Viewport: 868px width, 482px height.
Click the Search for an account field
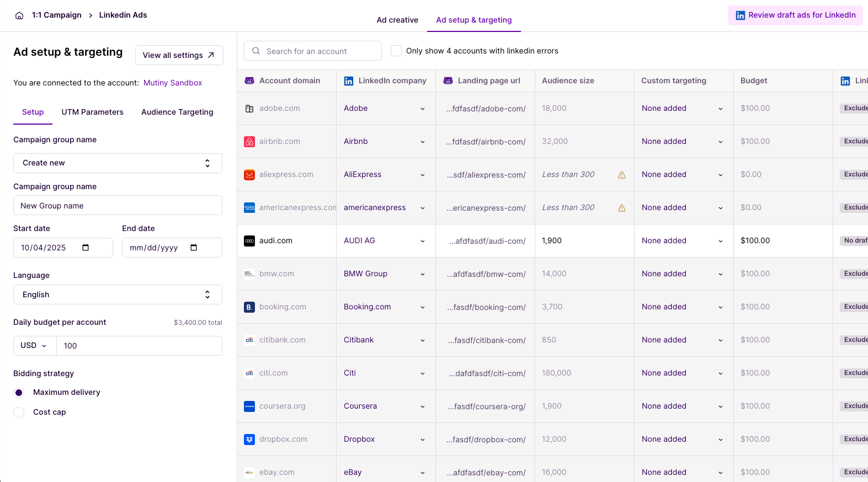click(313, 51)
